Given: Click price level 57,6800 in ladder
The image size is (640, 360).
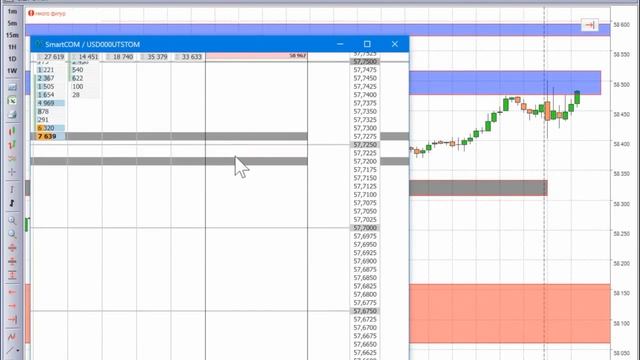Looking at the screenshot, I should pos(365,294).
